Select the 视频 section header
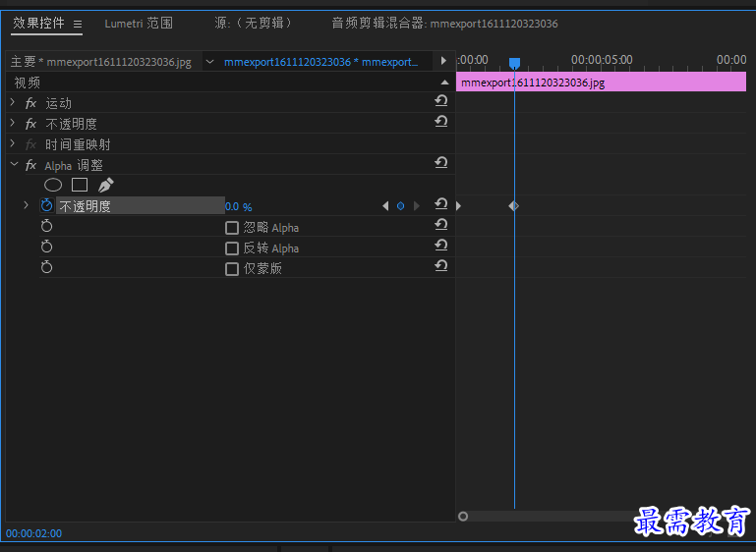Screen dimensions: 756x552 click(28, 83)
